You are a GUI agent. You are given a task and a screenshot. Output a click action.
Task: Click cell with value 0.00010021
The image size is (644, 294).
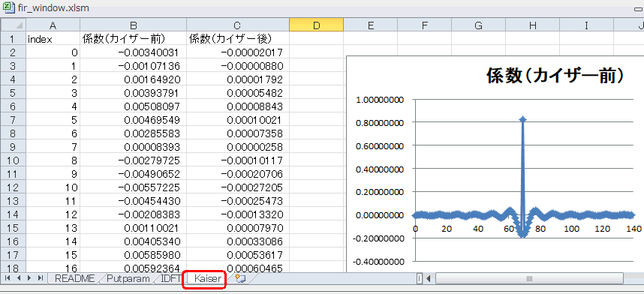click(238, 120)
